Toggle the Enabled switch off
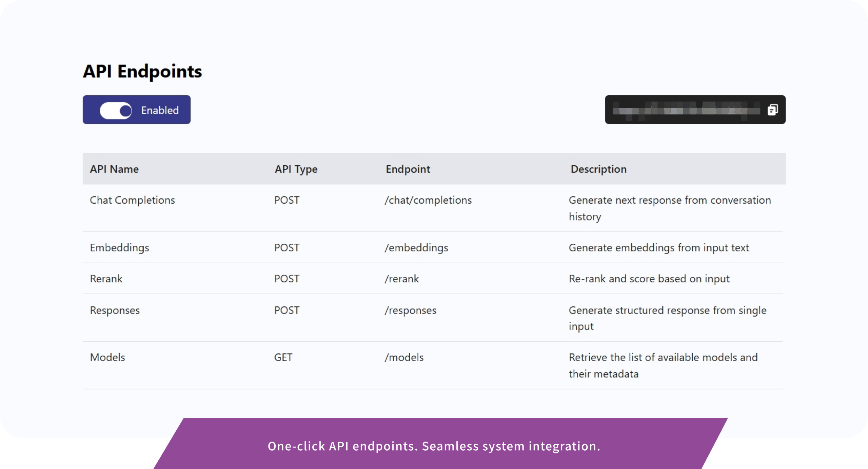The width and height of the screenshot is (868, 469). pyautogui.click(x=116, y=110)
